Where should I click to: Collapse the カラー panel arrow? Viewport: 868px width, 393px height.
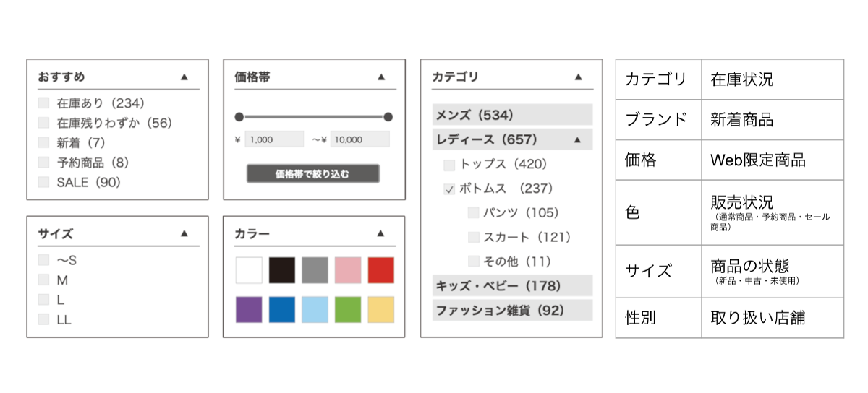[x=381, y=233]
